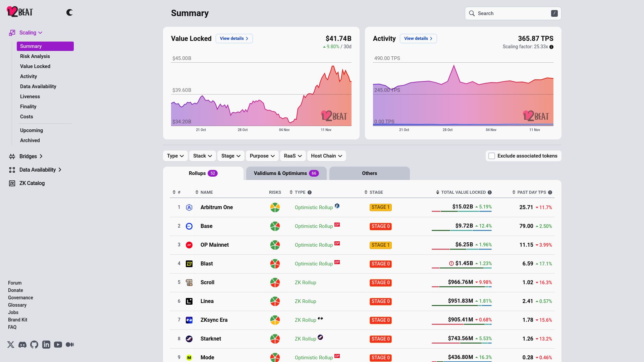Screen dimensions: 644x362
Task: Click the Base project logo
Action: click(189, 226)
